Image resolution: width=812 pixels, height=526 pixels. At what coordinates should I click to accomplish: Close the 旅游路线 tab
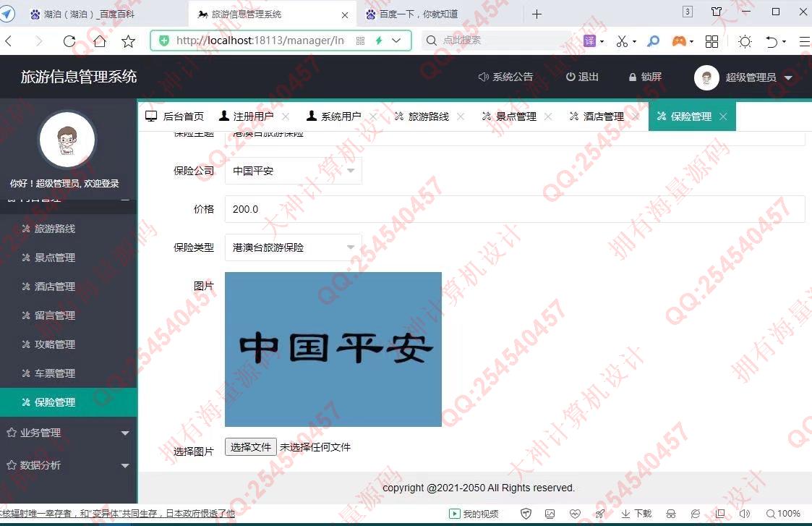point(461,116)
